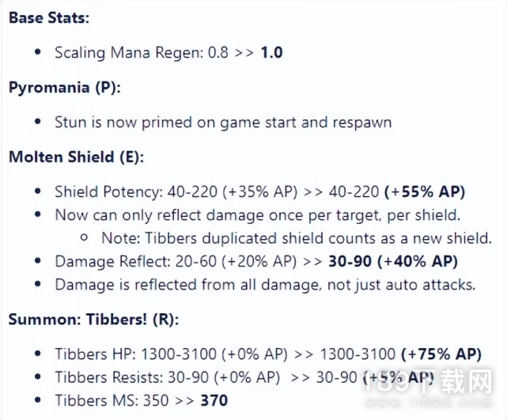
Task: Click the bold (+55% AP) value
Action: [x=425, y=192]
